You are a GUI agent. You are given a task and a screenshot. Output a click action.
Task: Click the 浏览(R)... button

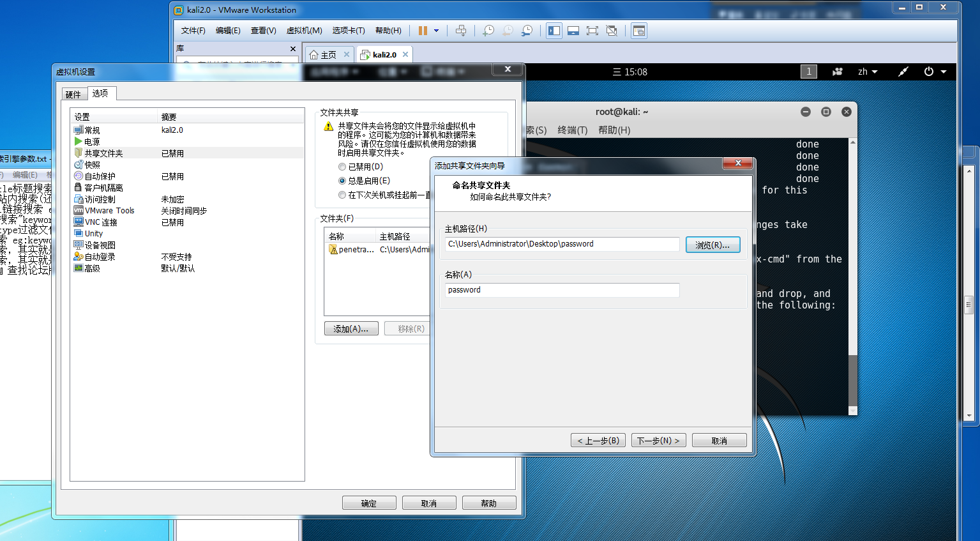click(x=712, y=245)
